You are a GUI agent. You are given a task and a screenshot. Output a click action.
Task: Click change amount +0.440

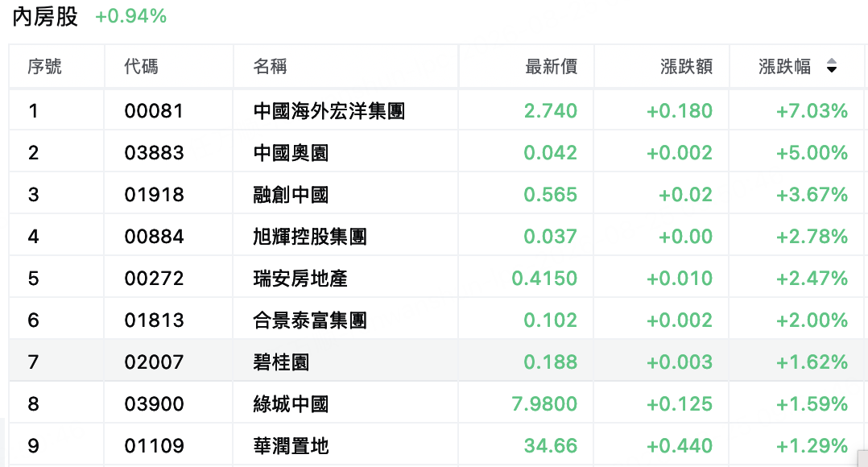click(x=680, y=446)
